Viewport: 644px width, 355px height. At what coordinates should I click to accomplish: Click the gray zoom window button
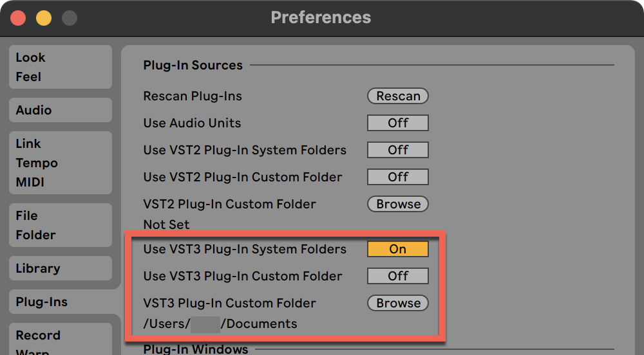point(69,18)
